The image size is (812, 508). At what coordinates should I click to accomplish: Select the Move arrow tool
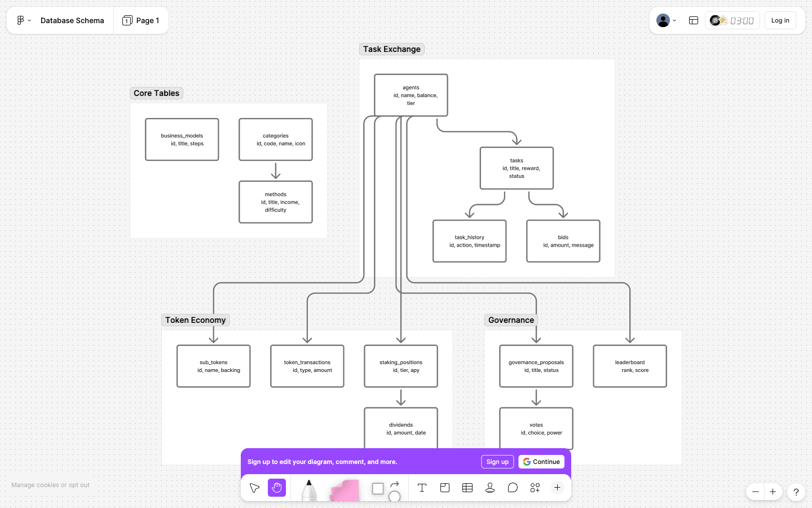pyautogui.click(x=254, y=488)
